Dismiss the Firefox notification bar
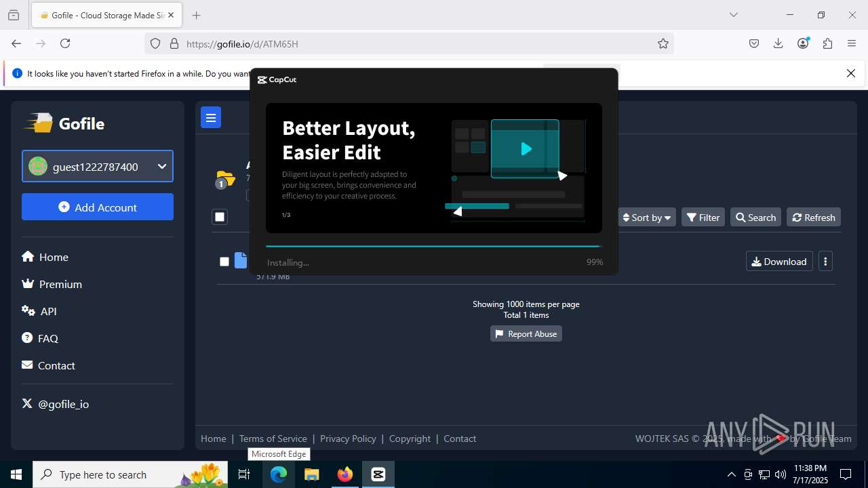This screenshot has height=488, width=868. (x=851, y=73)
